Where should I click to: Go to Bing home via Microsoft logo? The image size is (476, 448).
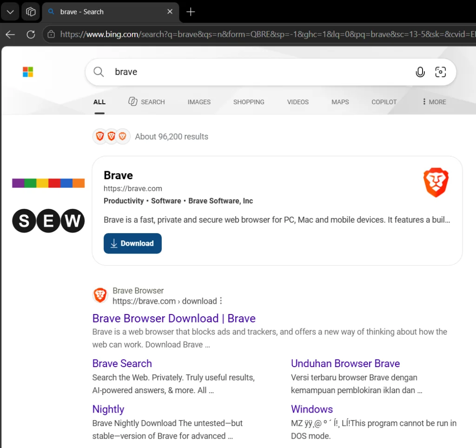[x=28, y=72]
